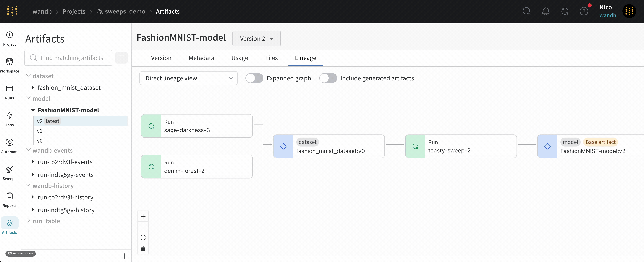Toggle Include generated artifacts switch
This screenshot has height=262, width=644.
tap(328, 78)
